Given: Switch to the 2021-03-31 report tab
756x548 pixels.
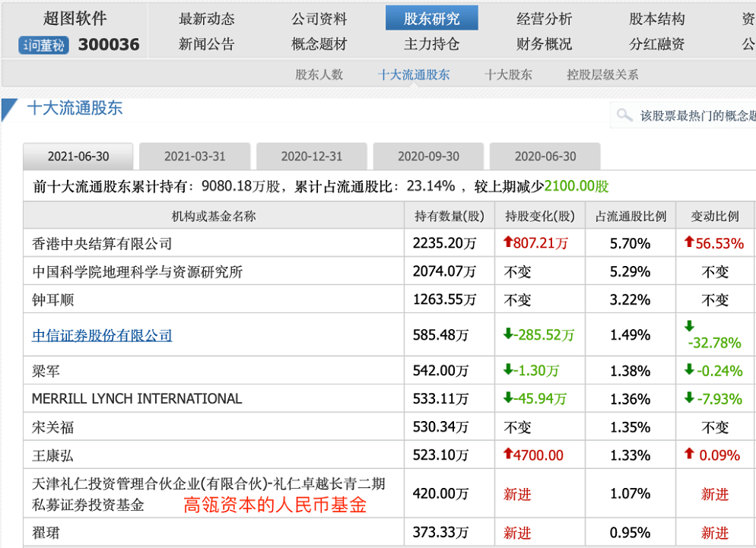Looking at the screenshot, I should 195,157.
